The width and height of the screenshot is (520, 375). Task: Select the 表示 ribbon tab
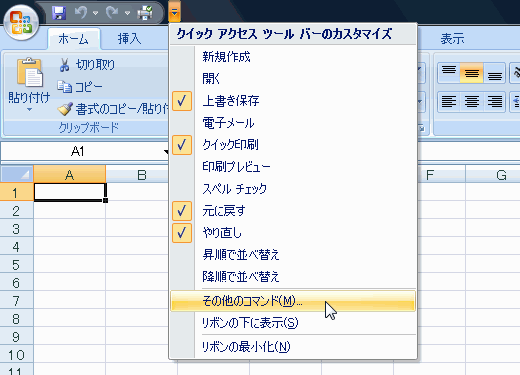point(452,39)
